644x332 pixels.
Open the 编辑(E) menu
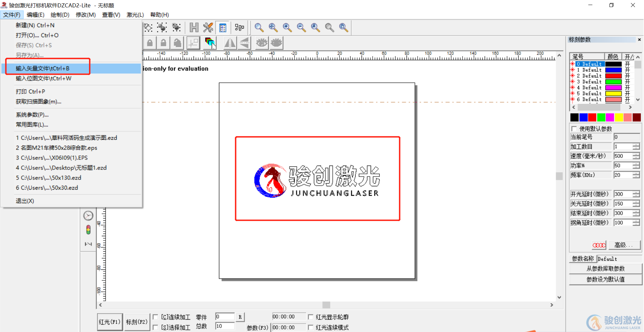pos(35,15)
